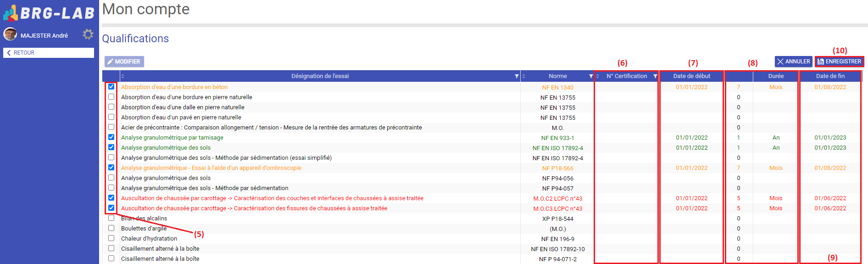Click the Analyse granulométrique par tamisage designation text
This screenshot has width=868, height=264.
point(172,138)
